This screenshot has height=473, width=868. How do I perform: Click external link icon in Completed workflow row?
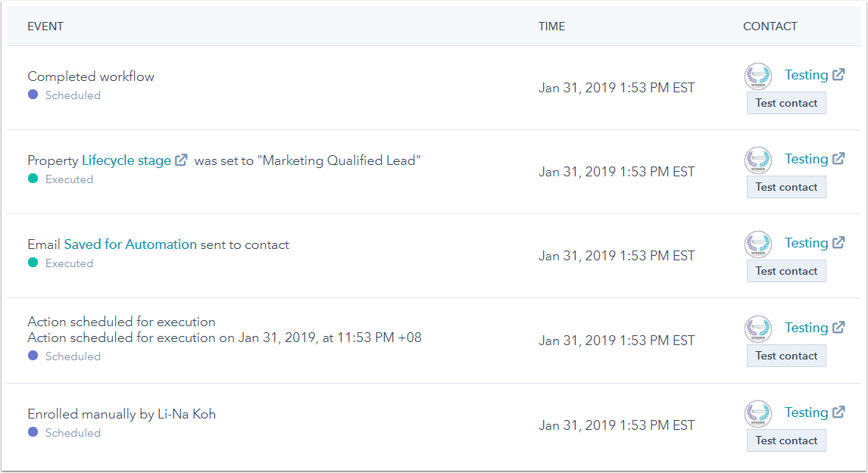(x=838, y=74)
